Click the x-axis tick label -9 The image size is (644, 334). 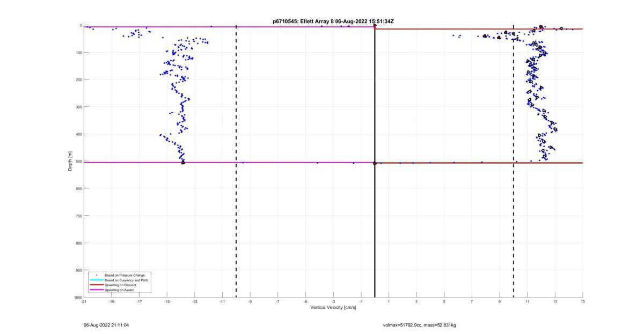coord(250,302)
